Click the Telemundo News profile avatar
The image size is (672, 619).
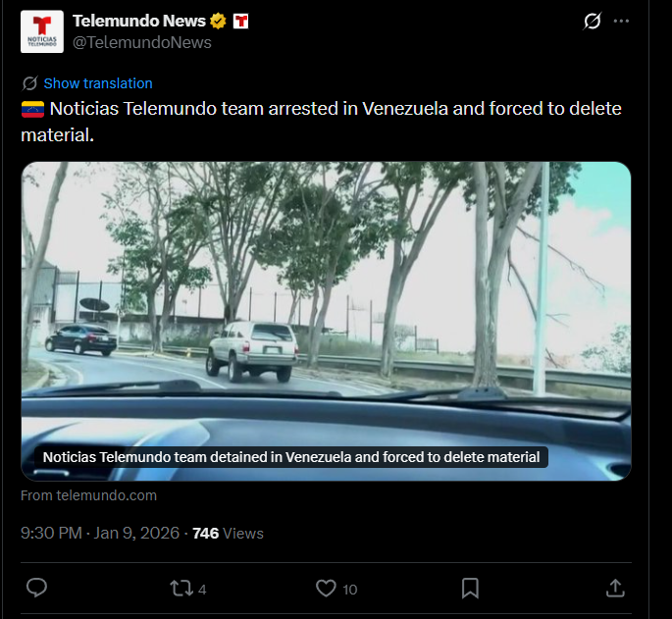[42, 31]
